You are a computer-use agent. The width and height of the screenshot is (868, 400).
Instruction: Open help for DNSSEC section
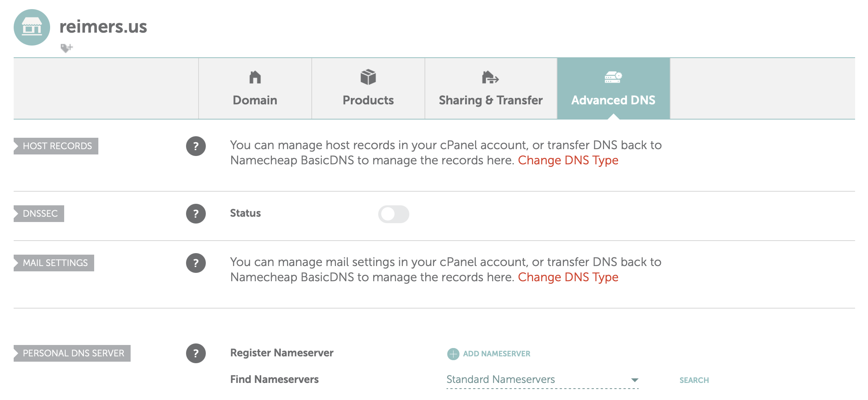tap(196, 214)
